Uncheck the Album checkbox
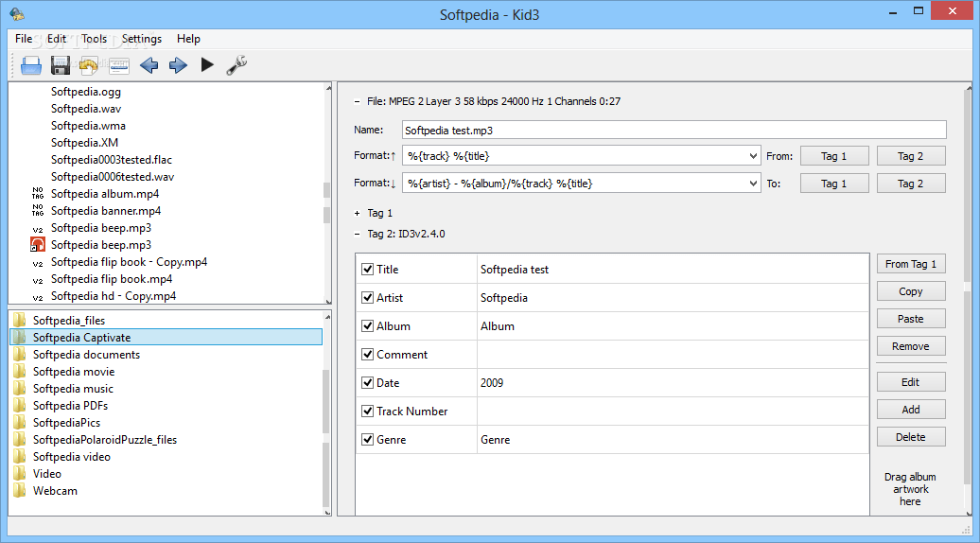 pyautogui.click(x=367, y=326)
